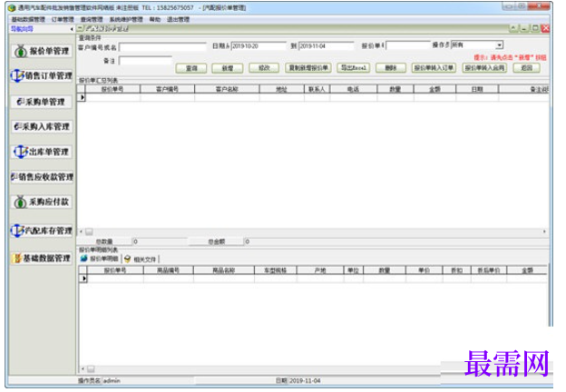566x392 pixels.
Task: Click the 总数量 value field
Action: pos(160,241)
